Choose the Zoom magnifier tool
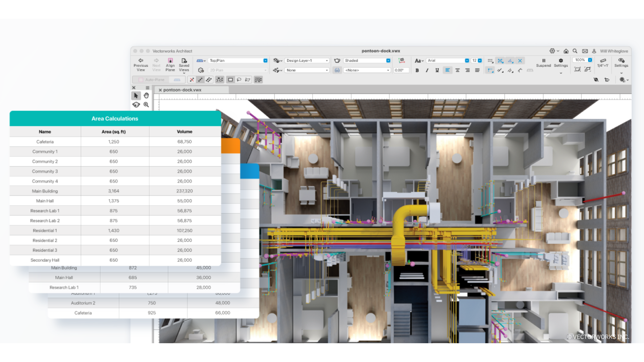The height and width of the screenshot is (362, 644). click(x=146, y=105)
